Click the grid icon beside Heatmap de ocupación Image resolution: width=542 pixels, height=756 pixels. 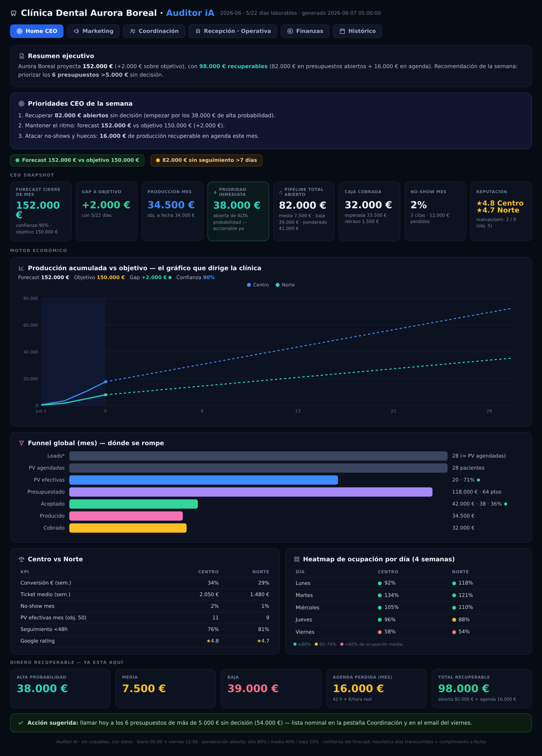click(297, 559)
